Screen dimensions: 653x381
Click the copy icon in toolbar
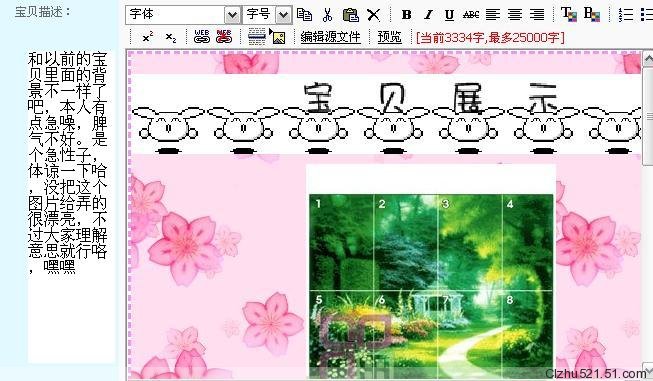304,15
